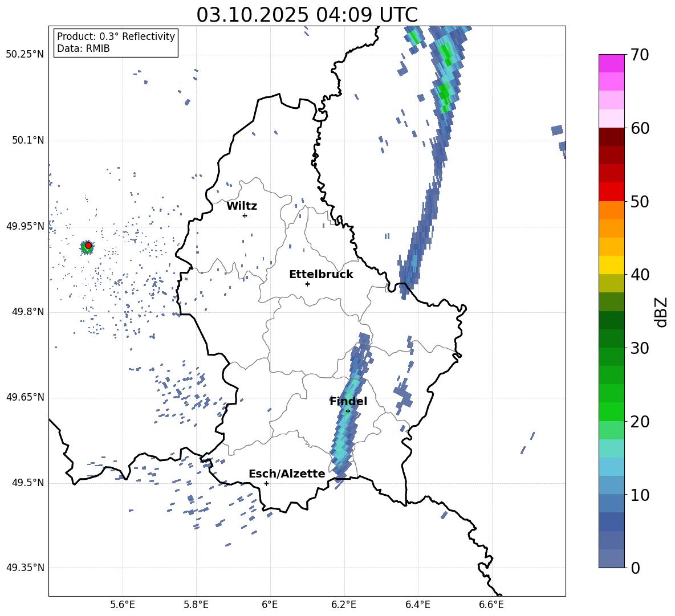
Task: Click the 49.35°N latitude label
Action: pyautogui.click(x=25, y=568)
